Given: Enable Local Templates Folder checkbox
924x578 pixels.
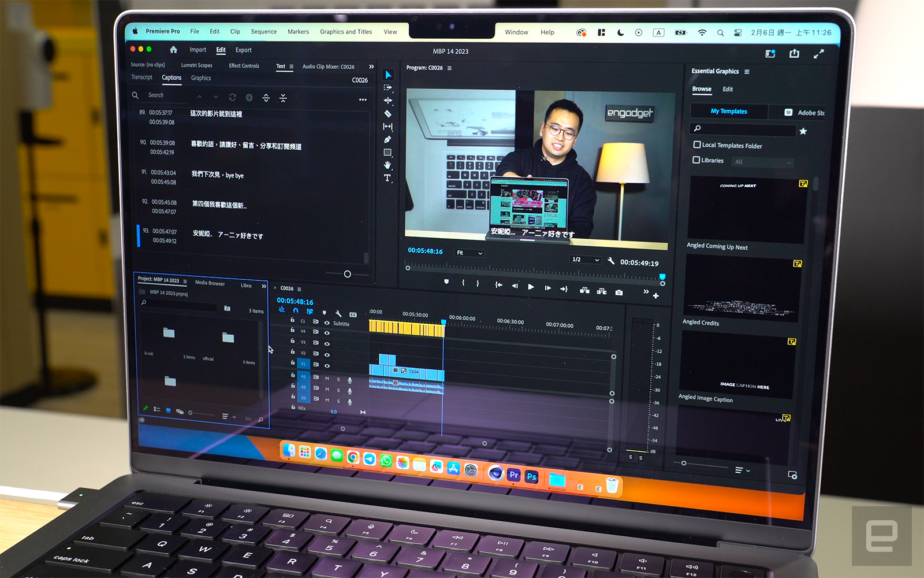Looking at the screenshot, I should click(x=696, y=144).
